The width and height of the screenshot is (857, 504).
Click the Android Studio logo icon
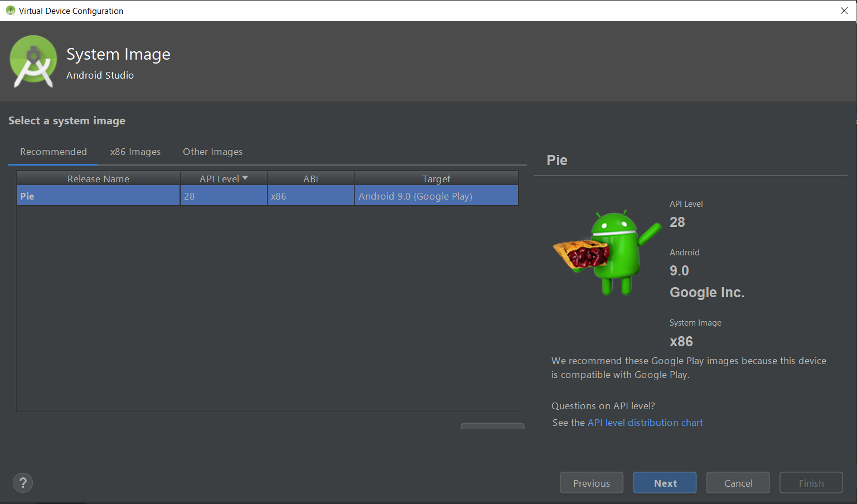coord(33,61)
